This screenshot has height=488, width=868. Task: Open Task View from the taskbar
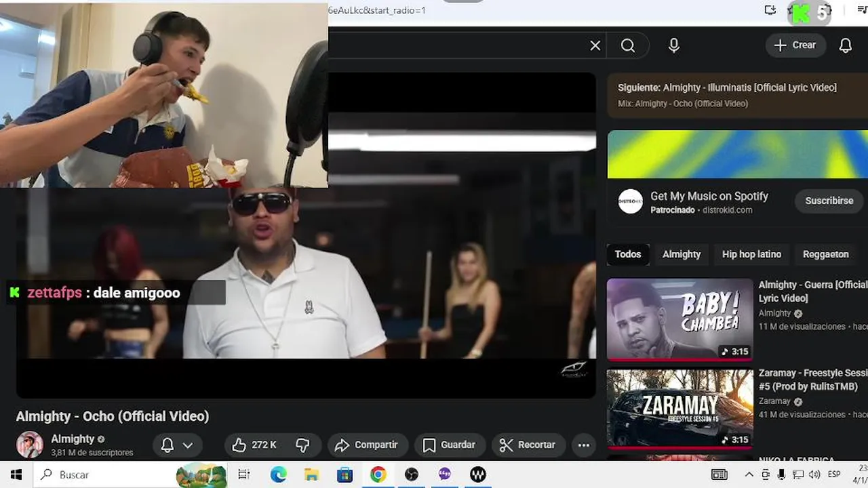click(x=244, y=475)
